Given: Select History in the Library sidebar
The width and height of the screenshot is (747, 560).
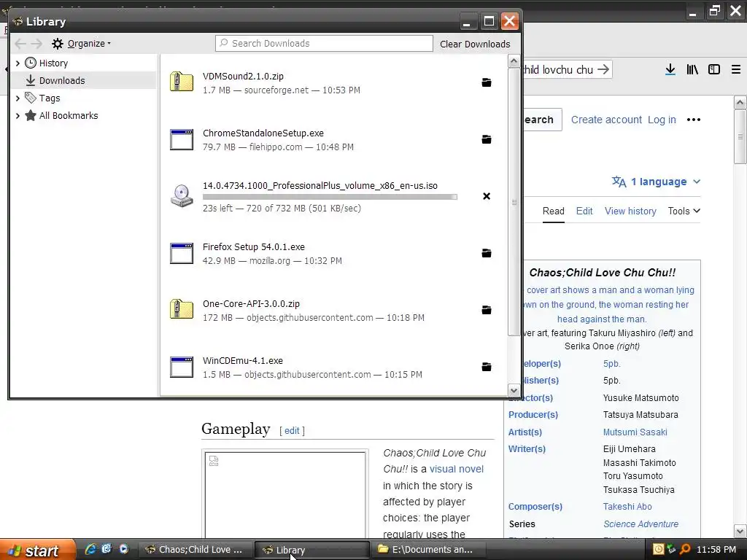Looking at the screenshot, I should [x=53, y=63].
